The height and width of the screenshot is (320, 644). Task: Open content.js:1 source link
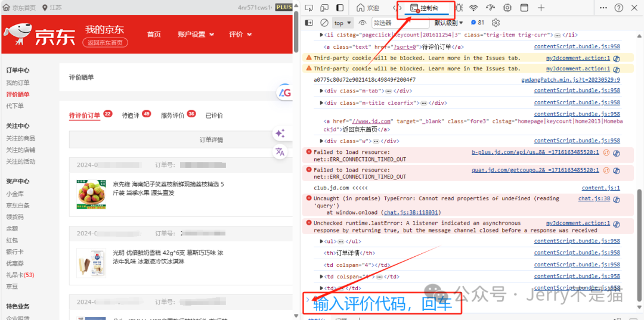[601, 188]
